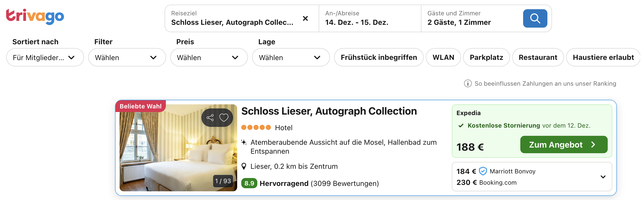
Task: Click the five-circle hotel rating
Action: (256, 127)
